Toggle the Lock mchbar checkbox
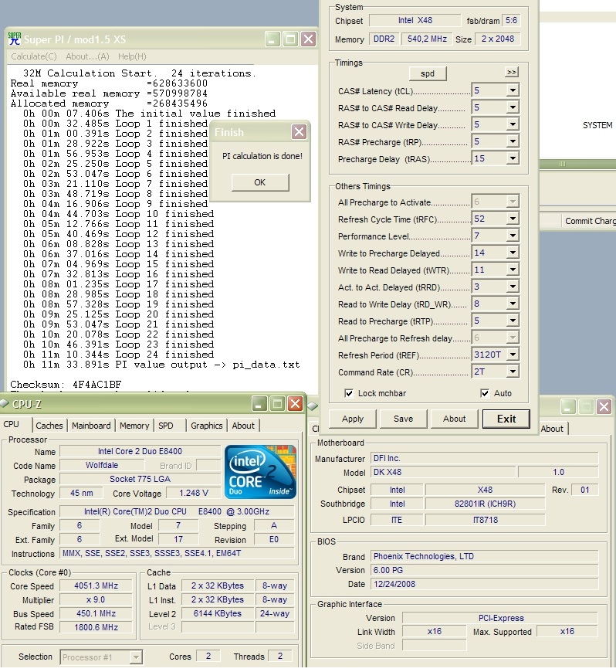616x672 pixels. 349,393
